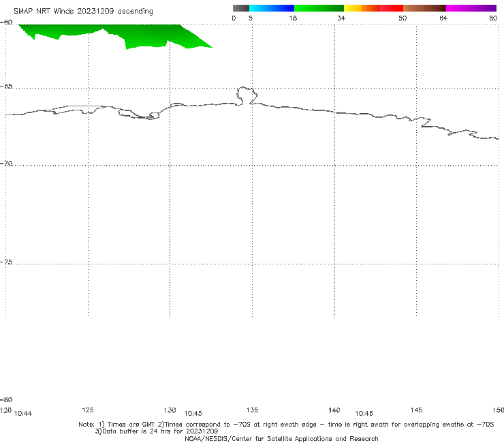
Task: Pick the yellow-orange segment of the color bar
Action: coord(361,8)
